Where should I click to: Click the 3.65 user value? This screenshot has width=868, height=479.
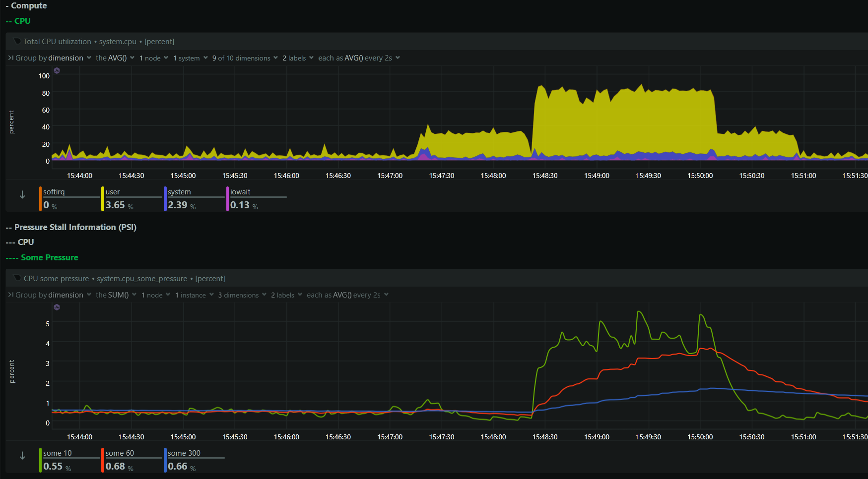115,205
